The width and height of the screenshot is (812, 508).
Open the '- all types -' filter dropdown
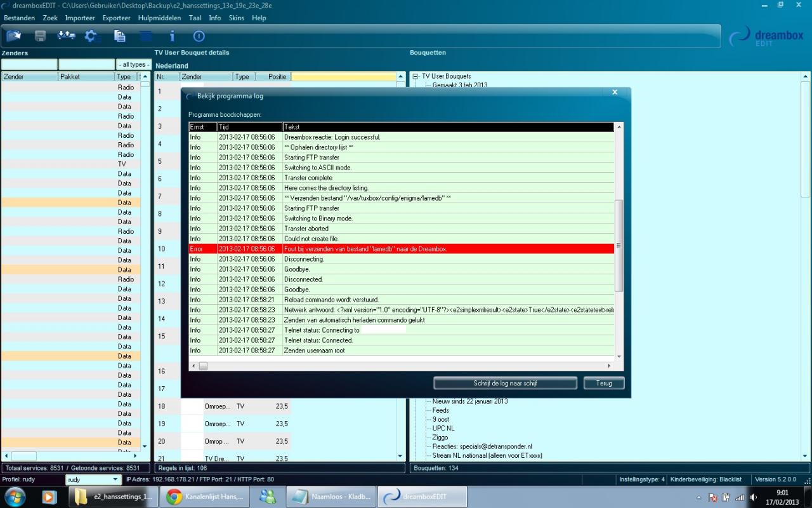tap(133, 65)
